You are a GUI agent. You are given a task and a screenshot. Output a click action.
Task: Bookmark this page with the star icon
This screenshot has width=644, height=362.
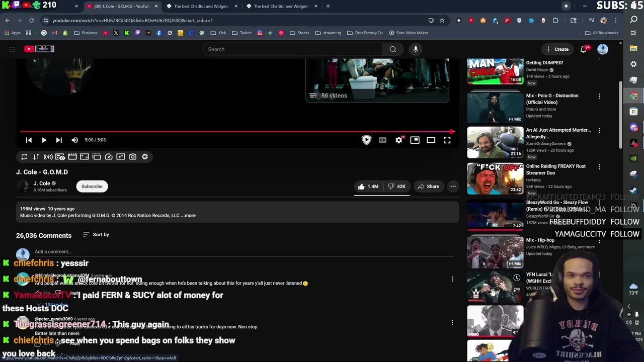pyautogui.click(x=442, y=21)
